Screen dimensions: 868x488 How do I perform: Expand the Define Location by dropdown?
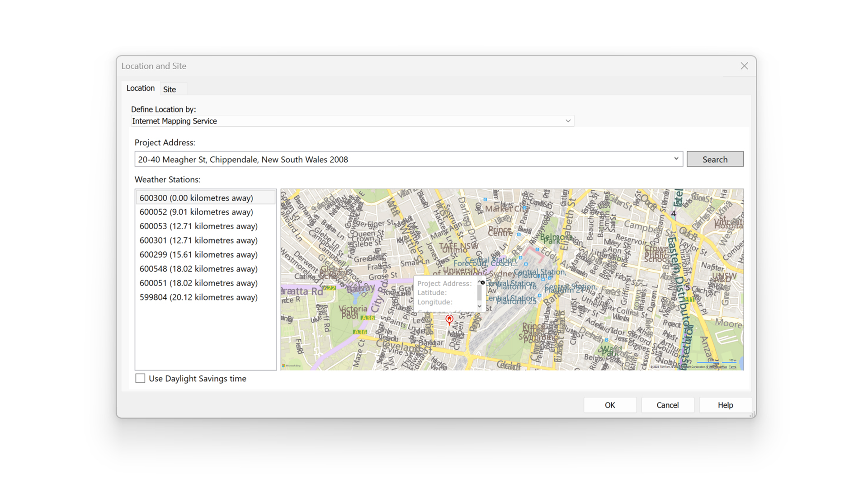tap(568, 121)
